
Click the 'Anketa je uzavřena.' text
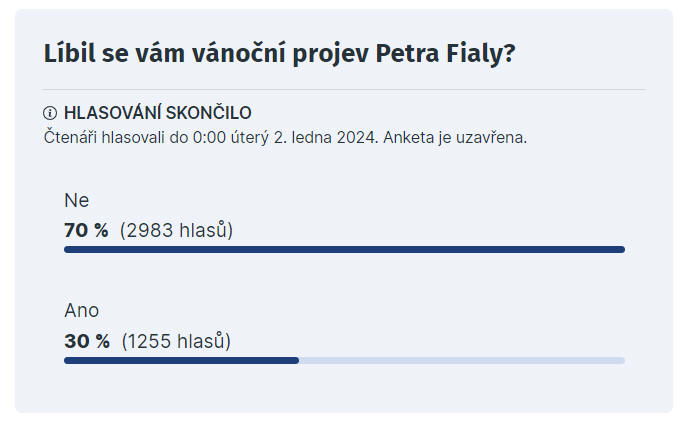tap(455, 137)
